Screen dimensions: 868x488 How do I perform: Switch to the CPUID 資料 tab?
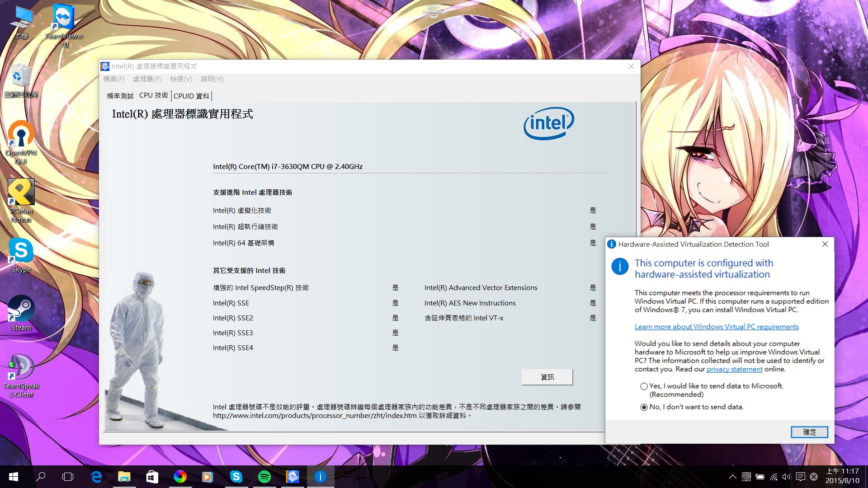[191, 96]
